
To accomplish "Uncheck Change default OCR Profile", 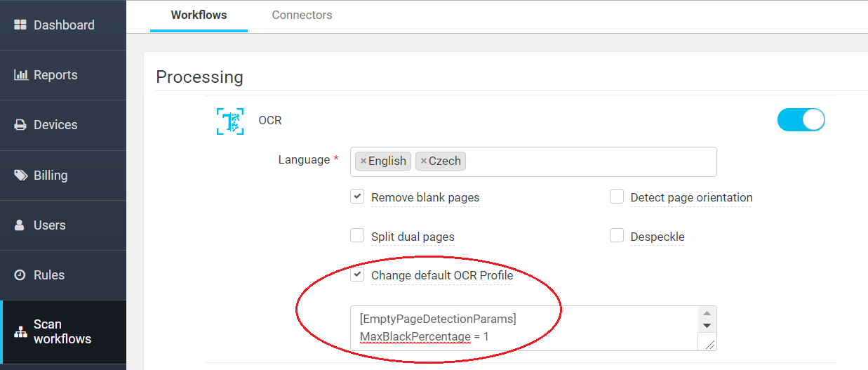I will pyautogui.click(x=357, y=275).
